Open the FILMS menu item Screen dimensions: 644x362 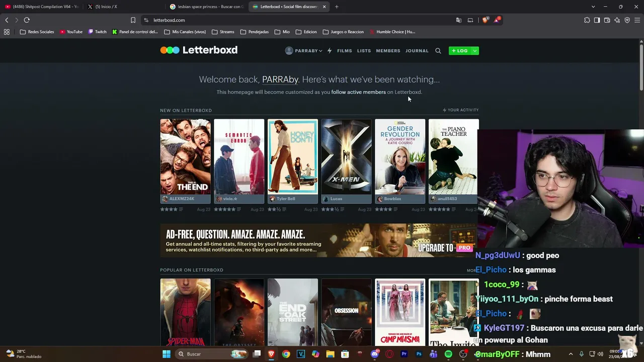point(345,51)
